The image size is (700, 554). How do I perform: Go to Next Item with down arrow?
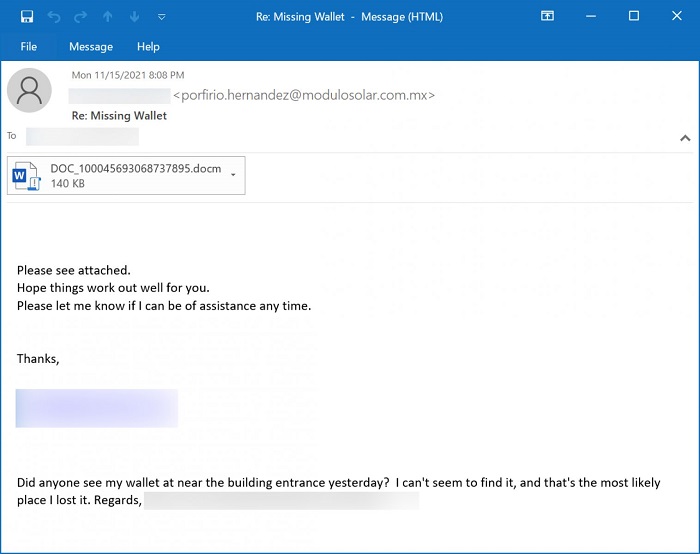135,16
